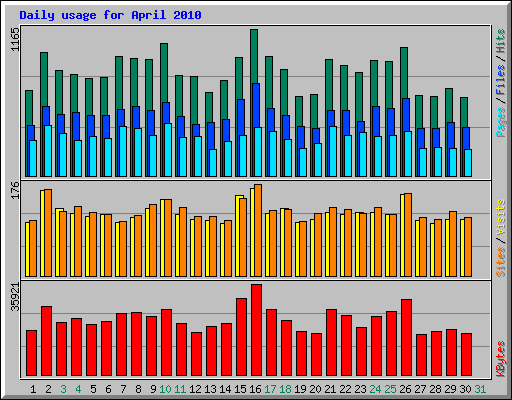Click day 28 on the x-axis

point(435,389)
